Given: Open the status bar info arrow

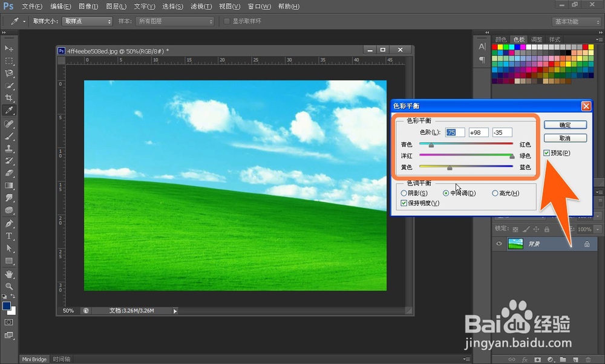Looking at the screenshot, I should [175, 311].
